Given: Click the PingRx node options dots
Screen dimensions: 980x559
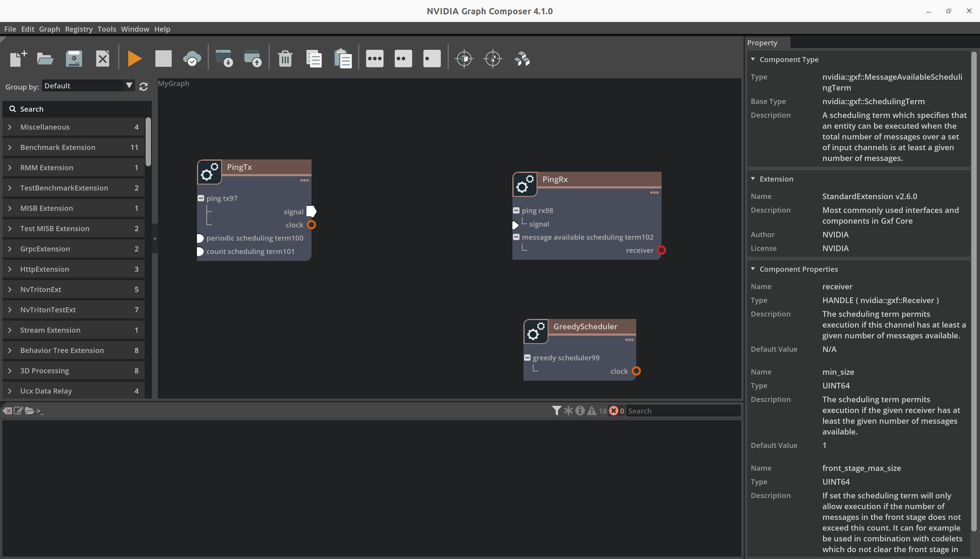Looking at the screenshot, I should tap(654, 193).
